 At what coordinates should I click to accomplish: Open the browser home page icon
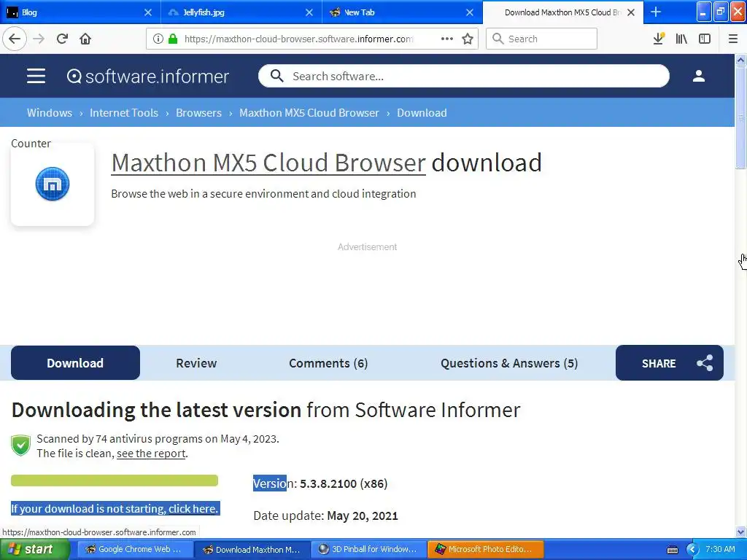[x=85, y=39]
